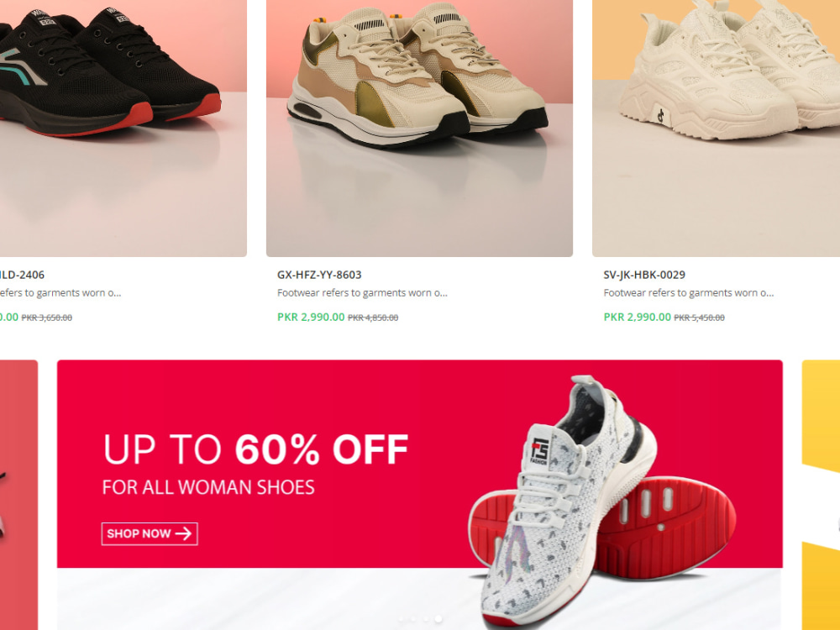840x630 pixels.
Task: Click the black sneaker with red sole
Action: pos(123,128)
